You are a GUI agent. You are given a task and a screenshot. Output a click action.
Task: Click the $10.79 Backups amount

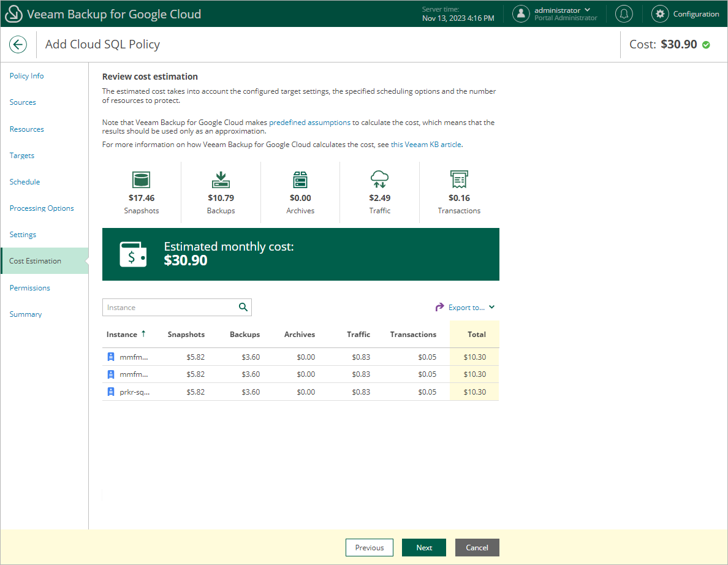coord(221,198)
